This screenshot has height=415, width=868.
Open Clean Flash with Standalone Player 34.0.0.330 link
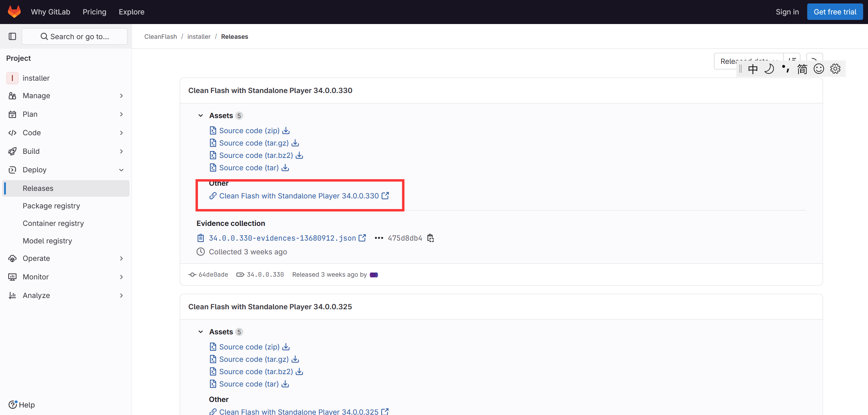click(x=299, y=196)
